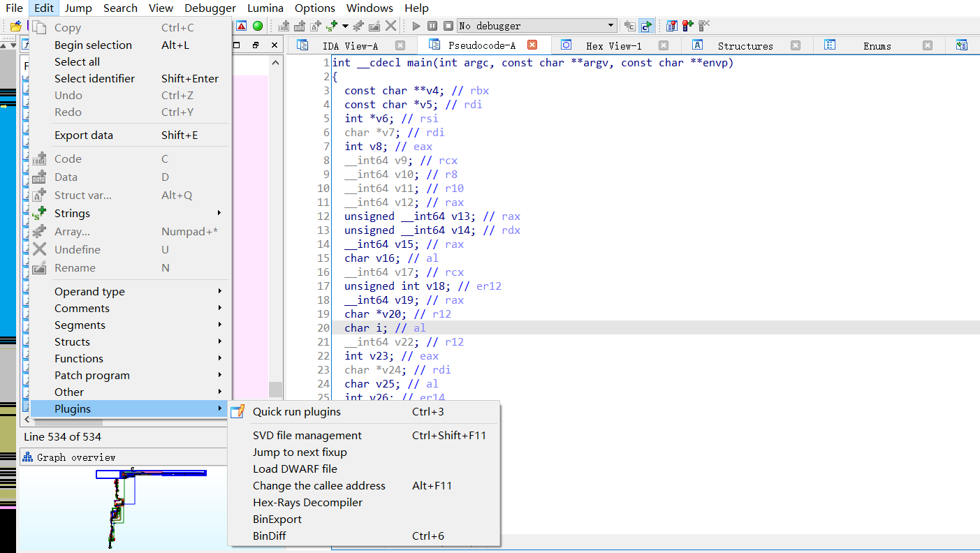Expand the strings toolbar dropdown arrow

[345, 26]
